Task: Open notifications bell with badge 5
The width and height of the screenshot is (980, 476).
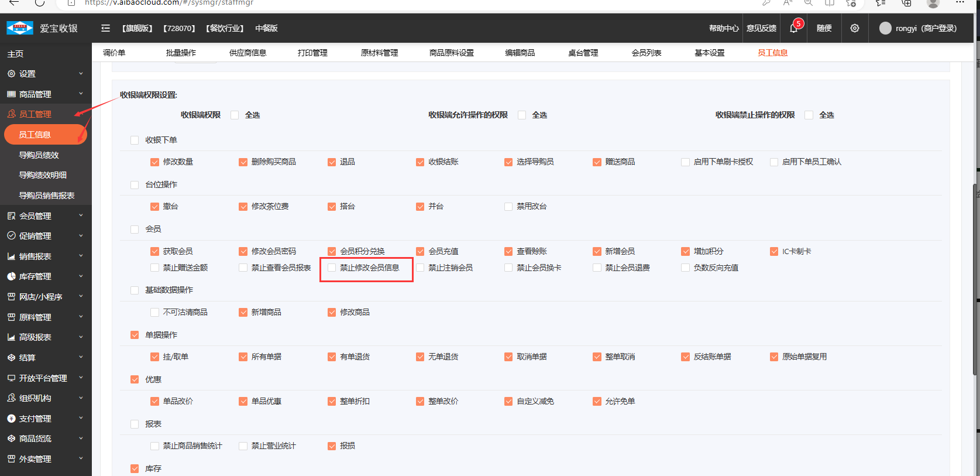Action: [794, 28]
